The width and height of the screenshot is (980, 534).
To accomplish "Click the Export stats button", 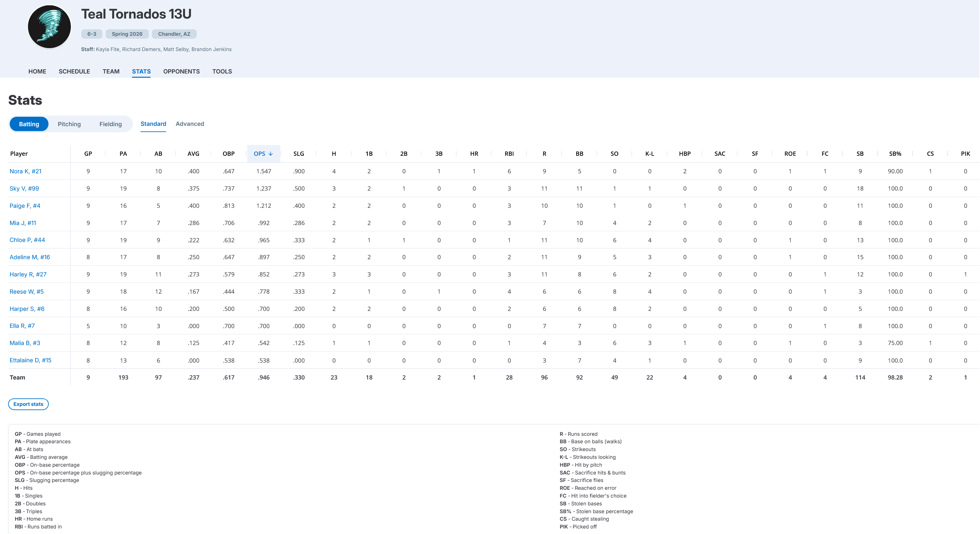I will [x=28, y=404].
